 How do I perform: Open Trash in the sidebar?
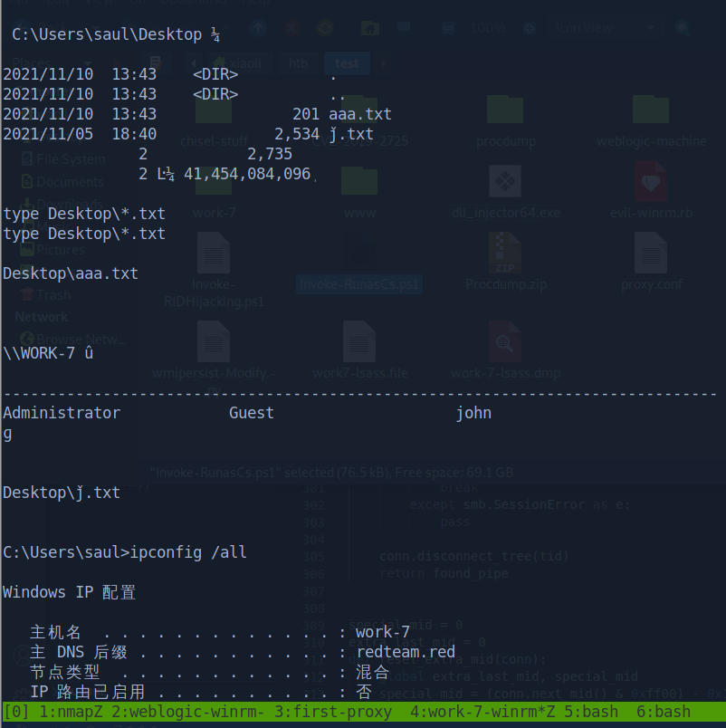click(53, 295)
